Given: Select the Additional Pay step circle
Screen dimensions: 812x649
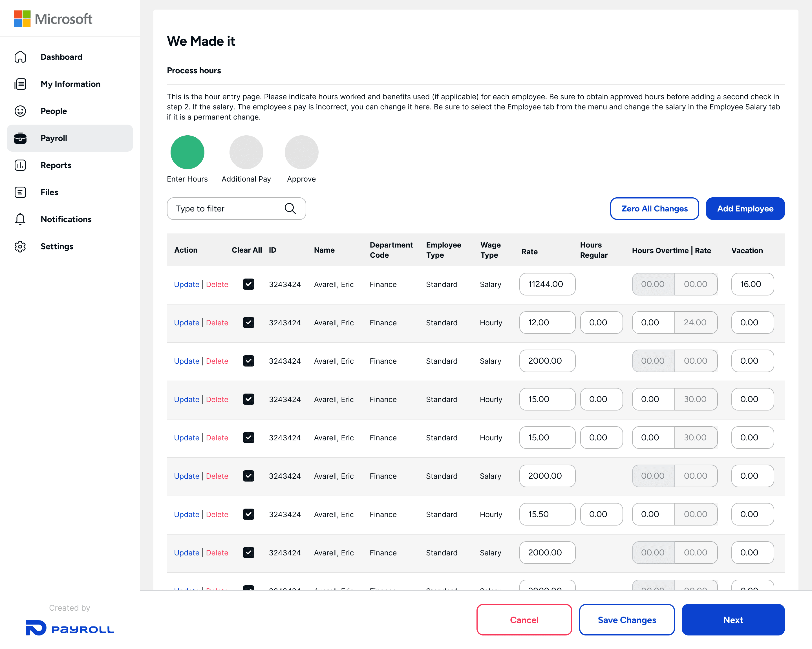Looking at the screenshot, I should click(x=246, y=152).
